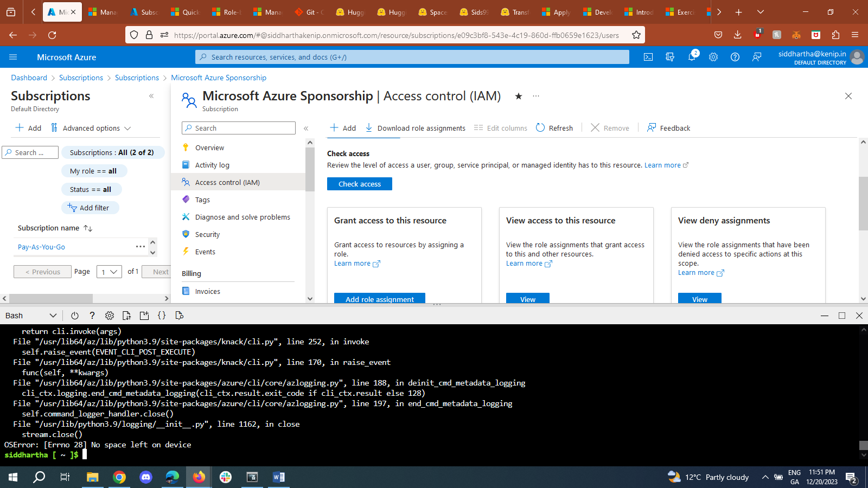Click Learn more in Grant access card
Screen dimensions: 868x488
pos(357,264)
